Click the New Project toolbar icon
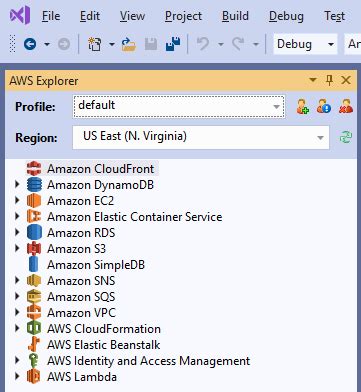Viewport: 361px width, 392px height. (x=95, y=44)
